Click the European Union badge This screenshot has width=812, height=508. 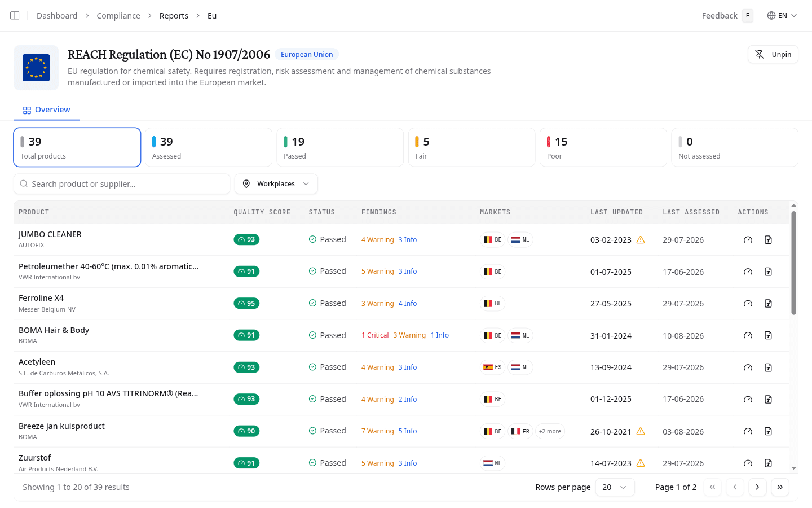[x=307, y=55]
